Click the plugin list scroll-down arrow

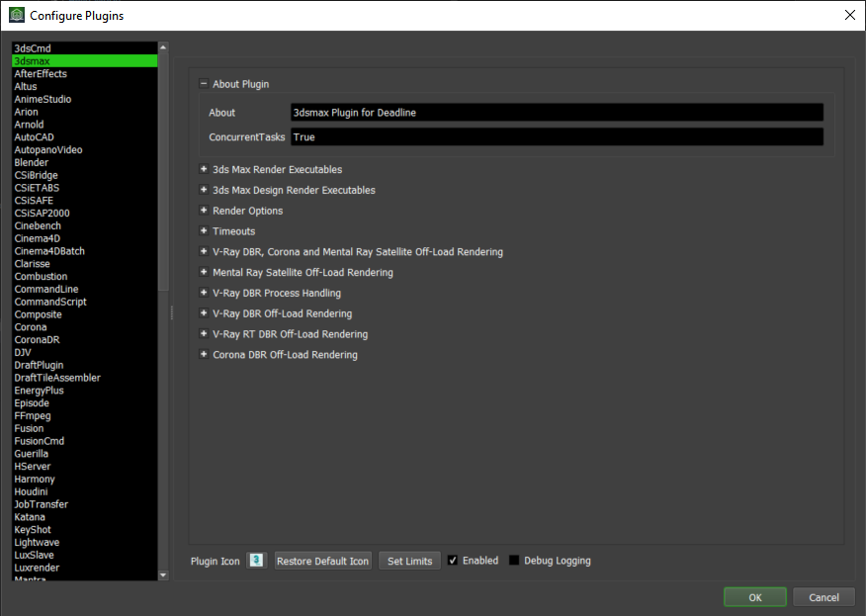click(163, 575)
